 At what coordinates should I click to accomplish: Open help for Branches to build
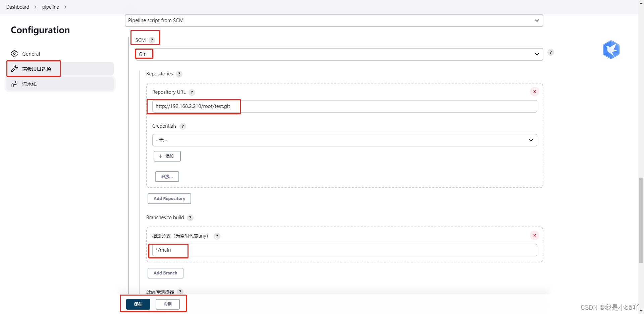190,218
